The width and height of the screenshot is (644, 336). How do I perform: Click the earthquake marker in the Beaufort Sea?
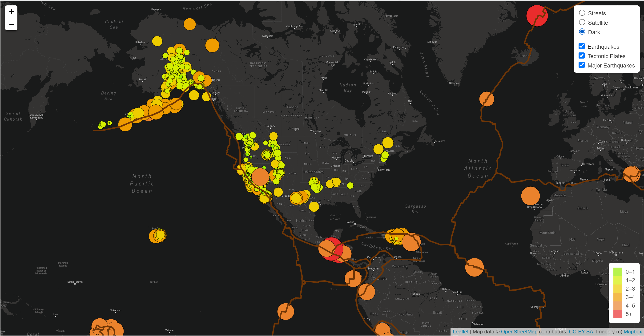[189, 24]
